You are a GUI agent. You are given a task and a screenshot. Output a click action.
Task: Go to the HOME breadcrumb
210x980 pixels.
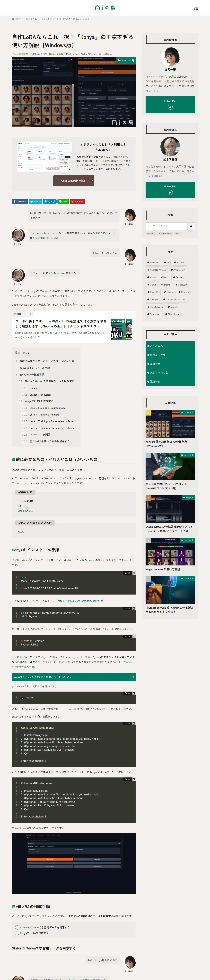point(16,19)
